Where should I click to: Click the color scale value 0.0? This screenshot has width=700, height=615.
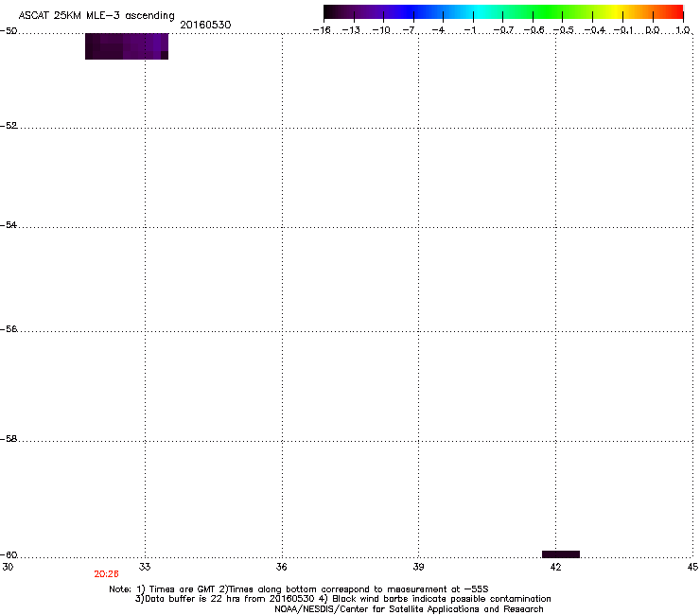click(x=653, y=30)
